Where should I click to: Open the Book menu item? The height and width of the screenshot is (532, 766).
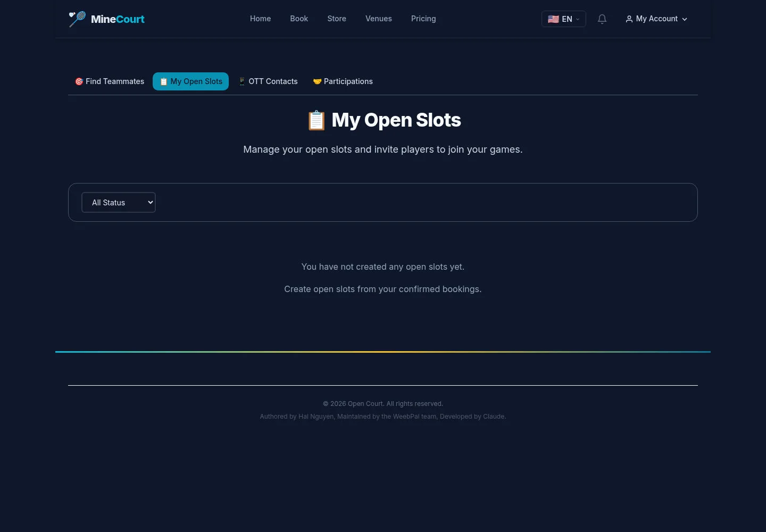pos(299,19)
